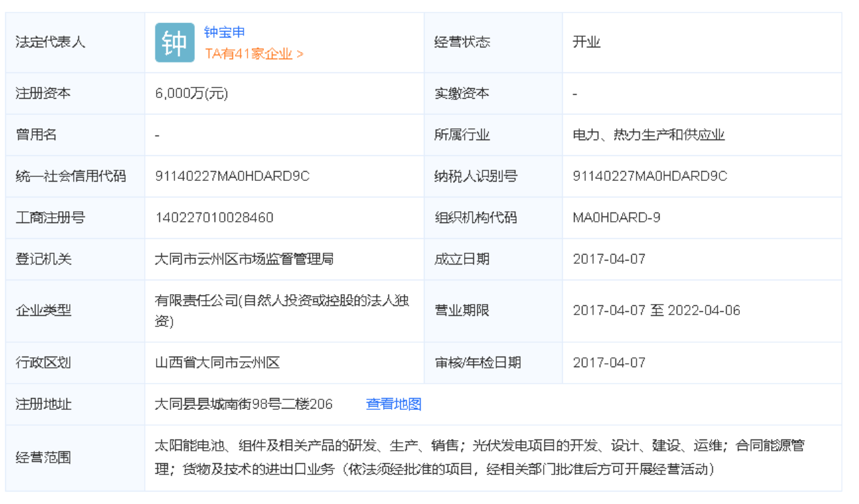The height and width of the screenshot is (504, 859).
Task: Click the 审核/年检日期 date value
Action: [x=609, y=363]
